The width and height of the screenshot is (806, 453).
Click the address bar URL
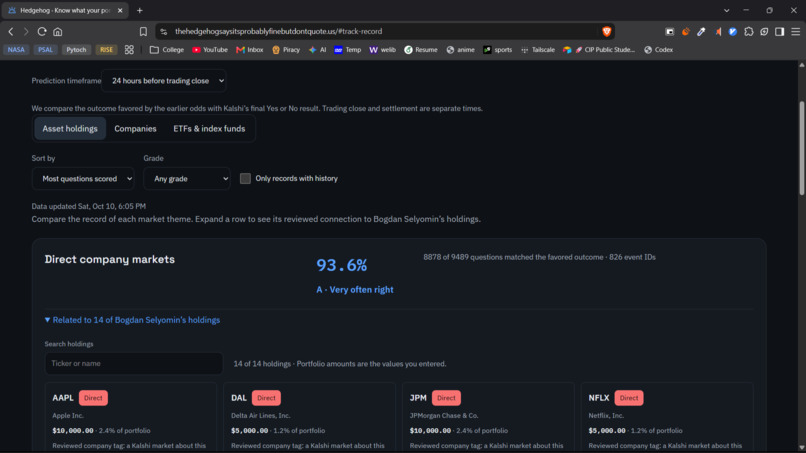tap(278, 31)
